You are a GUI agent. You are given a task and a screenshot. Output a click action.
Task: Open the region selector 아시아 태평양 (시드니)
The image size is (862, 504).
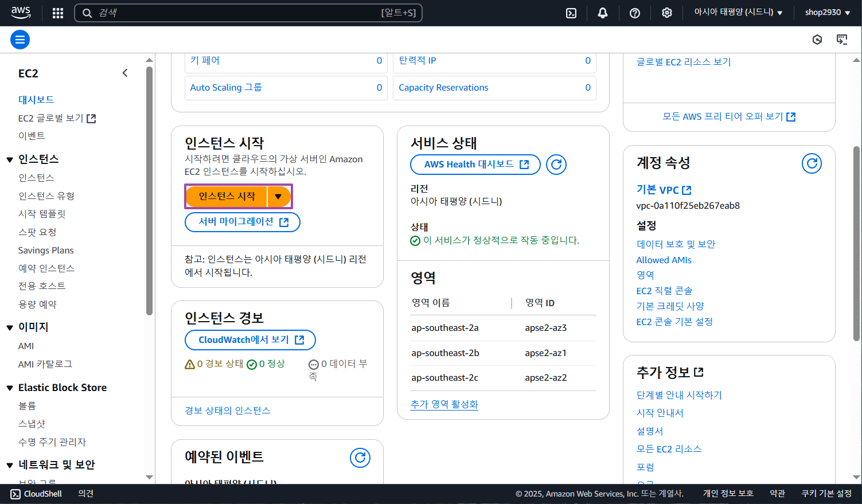click(x=738, y=13)
